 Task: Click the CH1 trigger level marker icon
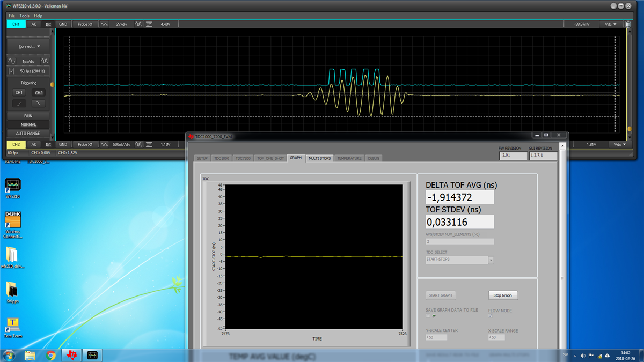point(149,24)
